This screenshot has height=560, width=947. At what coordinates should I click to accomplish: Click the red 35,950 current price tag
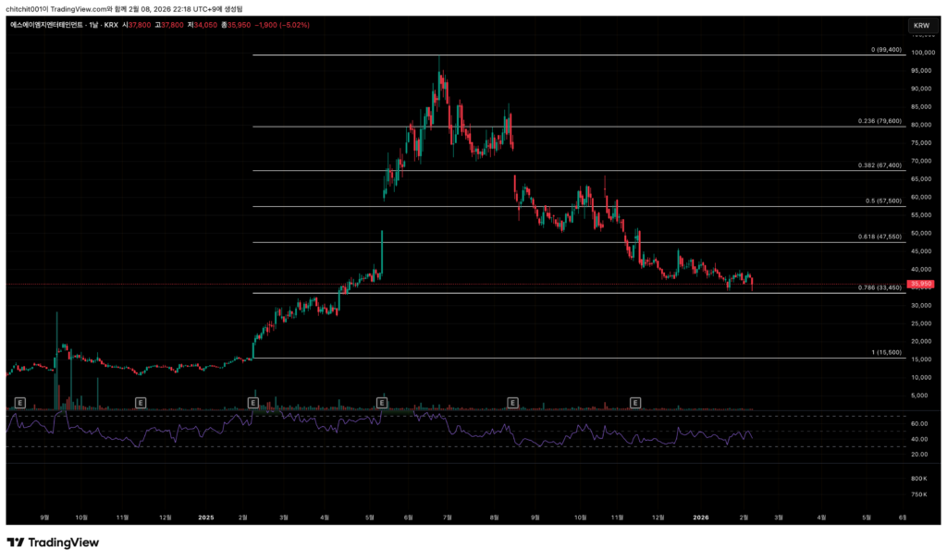tap(921, 284)
